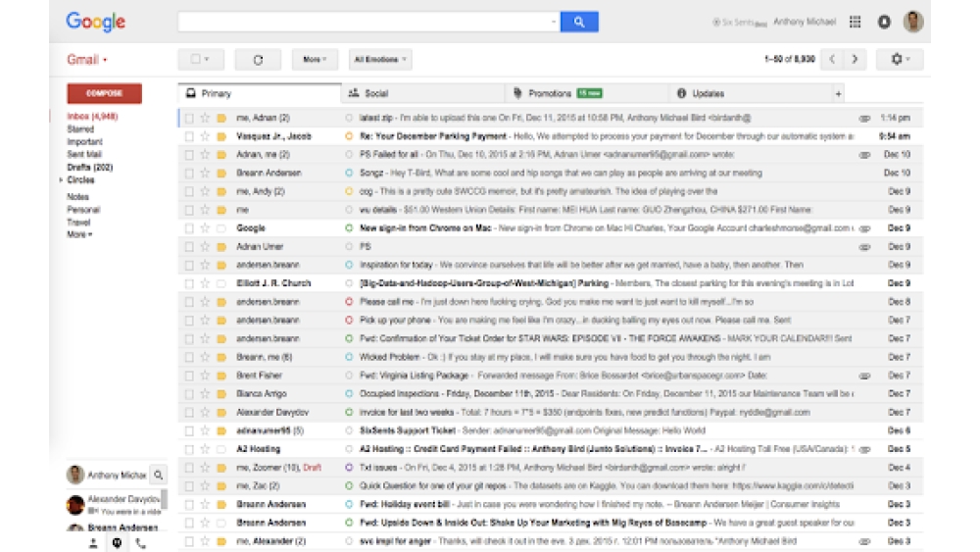The height and width of the screenshot is (552, 980).
Task: Toggle importance marker on Google email
Action: tap(221, 228)
